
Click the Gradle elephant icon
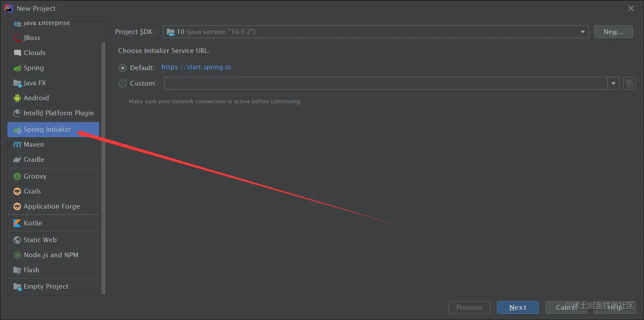click(17, 160)
